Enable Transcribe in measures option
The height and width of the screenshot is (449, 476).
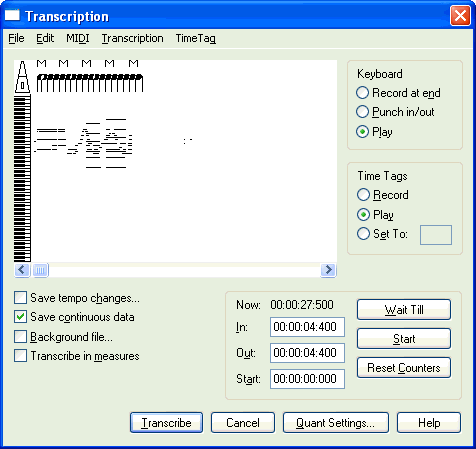(20, 356)
